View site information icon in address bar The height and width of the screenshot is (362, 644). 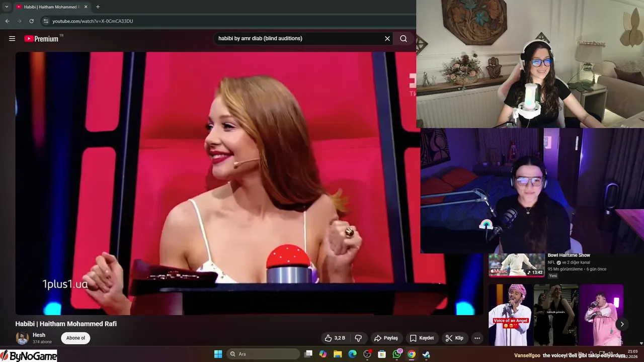[45, 21]
